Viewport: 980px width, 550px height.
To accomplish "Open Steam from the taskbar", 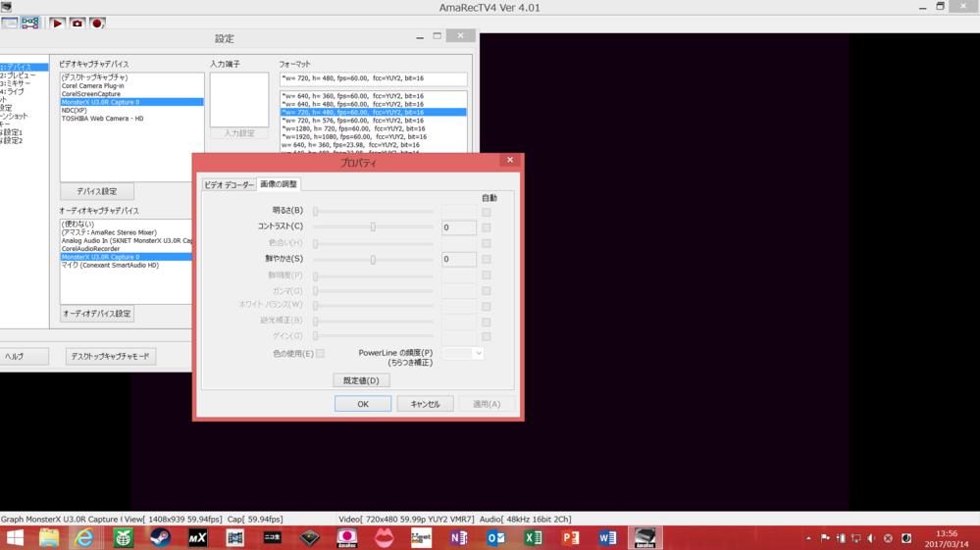I will click(x=160, y=537).
